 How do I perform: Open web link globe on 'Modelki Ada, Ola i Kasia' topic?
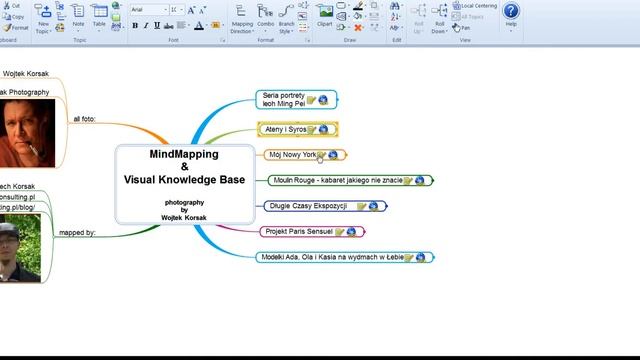420,257
